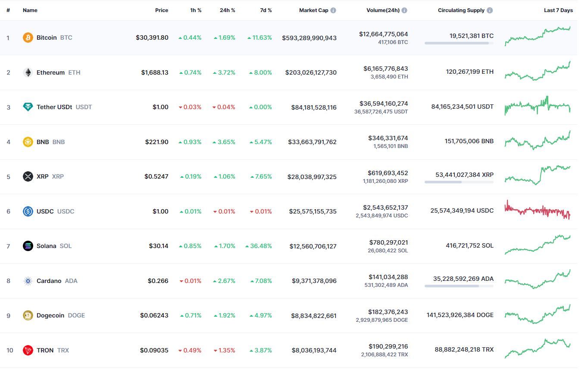Open the TRON coin page link

pyautogui.click(x=53, y=350)
